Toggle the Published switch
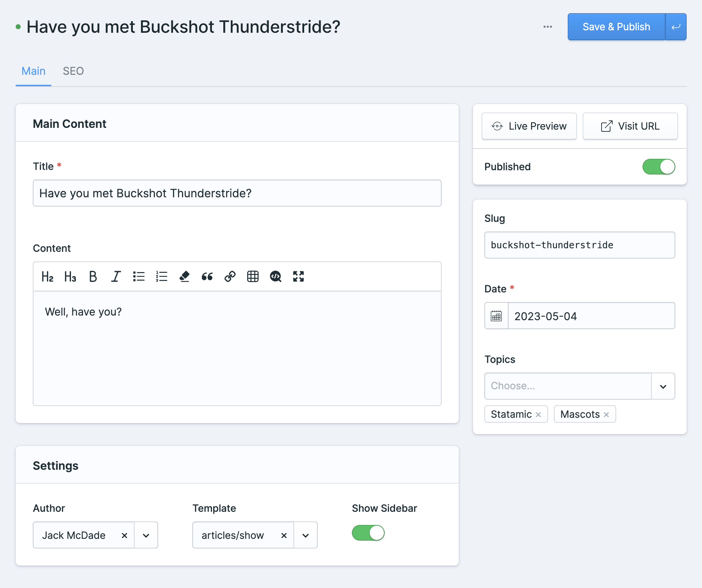This screenshot has height=588, width=702. (x=659, y=167)
